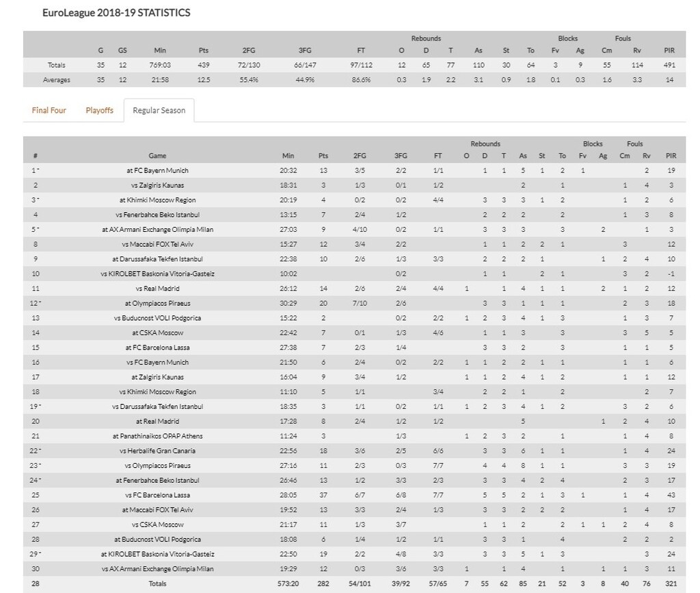Click at CSKA Moscow game link
Viewport: 700px width, 593px height.
click(x=158, y=332)
